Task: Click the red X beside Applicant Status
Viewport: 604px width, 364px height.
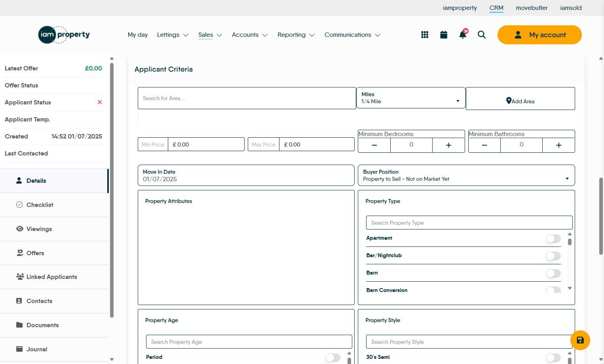Action: (x=100, y=102)
